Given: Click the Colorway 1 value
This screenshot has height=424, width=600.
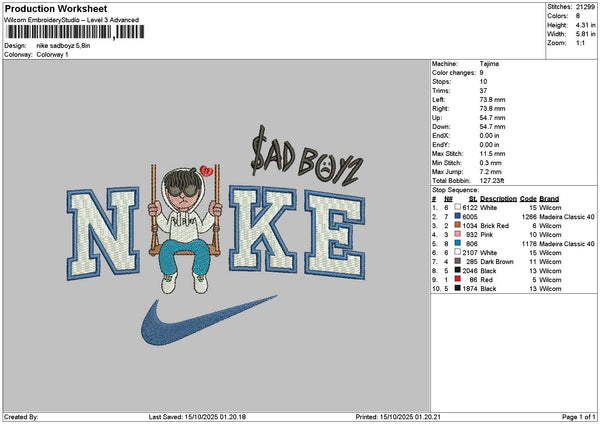Looking at the screenshot, I should point(52,55).
